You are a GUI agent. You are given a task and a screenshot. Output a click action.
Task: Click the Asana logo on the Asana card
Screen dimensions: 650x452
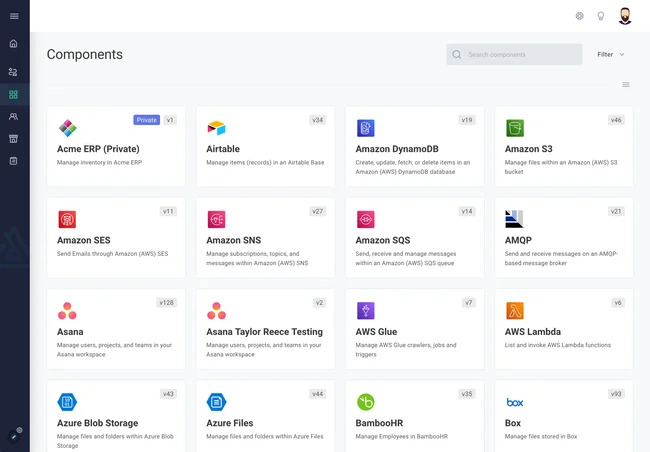pos(67,311)
